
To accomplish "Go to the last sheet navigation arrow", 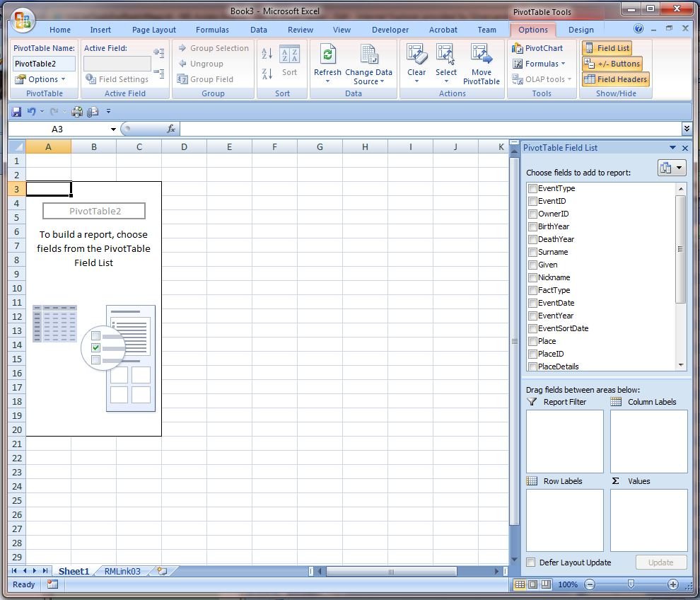I will pyautogui.click(x=45, y=571).
